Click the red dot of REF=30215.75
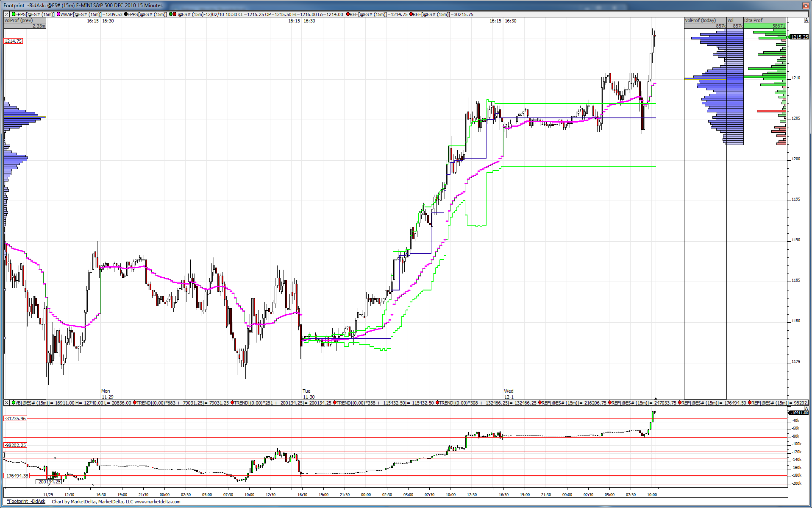Viewport: 812px width, 508px height. [411, 14]
